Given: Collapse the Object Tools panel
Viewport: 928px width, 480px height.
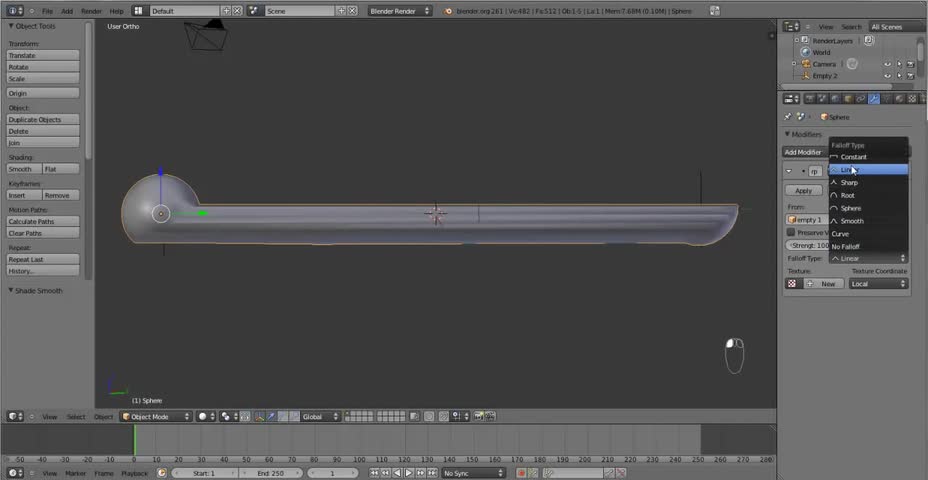Looking at the screenshot, I should (11, 26).
